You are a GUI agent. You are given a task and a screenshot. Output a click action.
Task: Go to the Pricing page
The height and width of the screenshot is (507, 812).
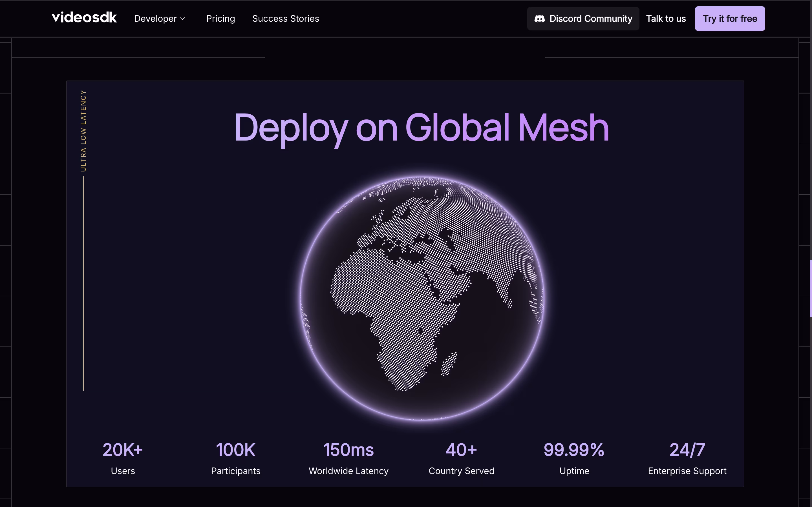[220, 19]
